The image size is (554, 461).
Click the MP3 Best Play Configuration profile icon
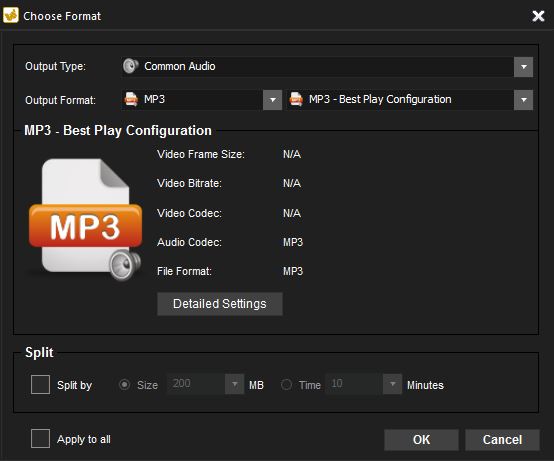[x=296, y=99]
